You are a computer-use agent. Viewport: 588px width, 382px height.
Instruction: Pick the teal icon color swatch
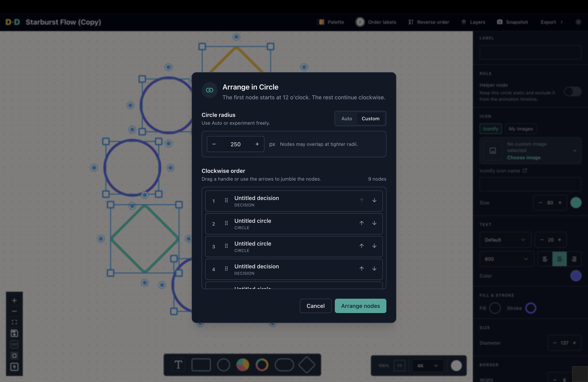(x=576, y=203)
